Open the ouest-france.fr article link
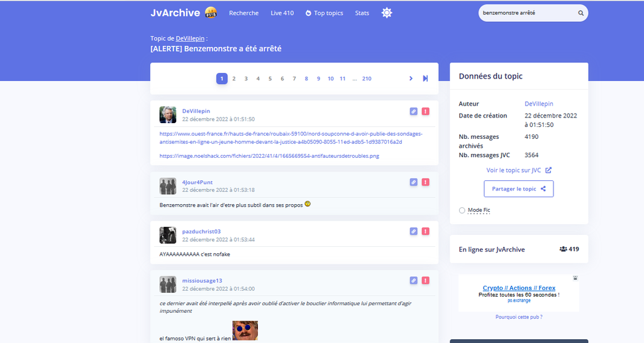 pyautogui.click(x=291, y=138)
